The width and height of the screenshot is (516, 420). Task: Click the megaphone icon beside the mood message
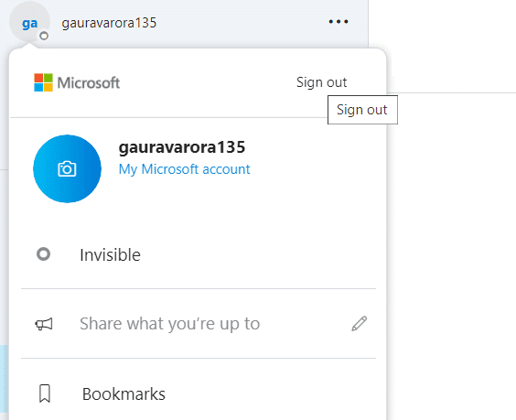[x=44, y=324]
